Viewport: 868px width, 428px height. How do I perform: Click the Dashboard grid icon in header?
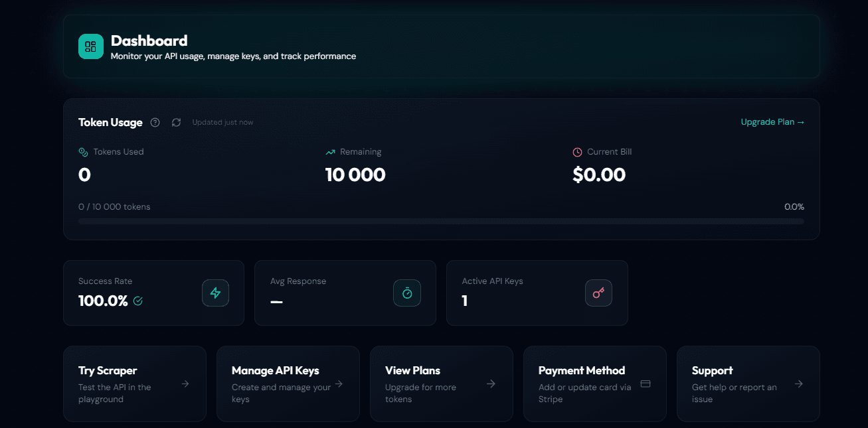[90, 46]
